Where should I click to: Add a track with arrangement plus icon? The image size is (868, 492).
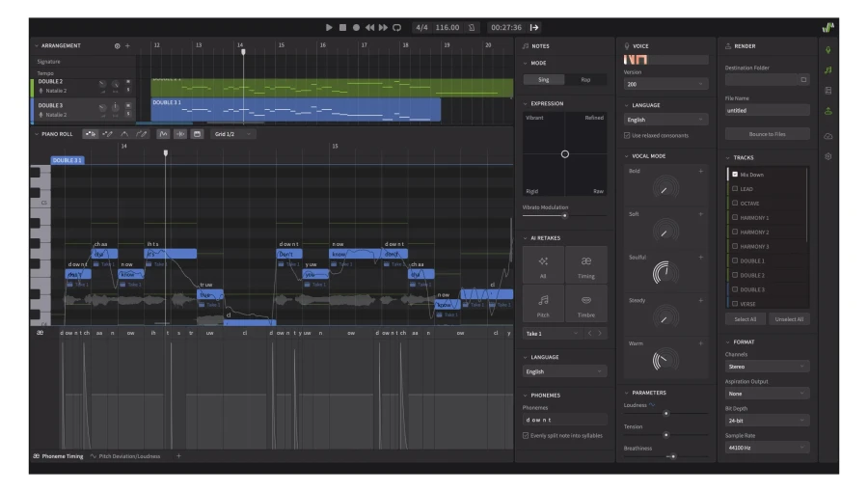coord(127,46)
